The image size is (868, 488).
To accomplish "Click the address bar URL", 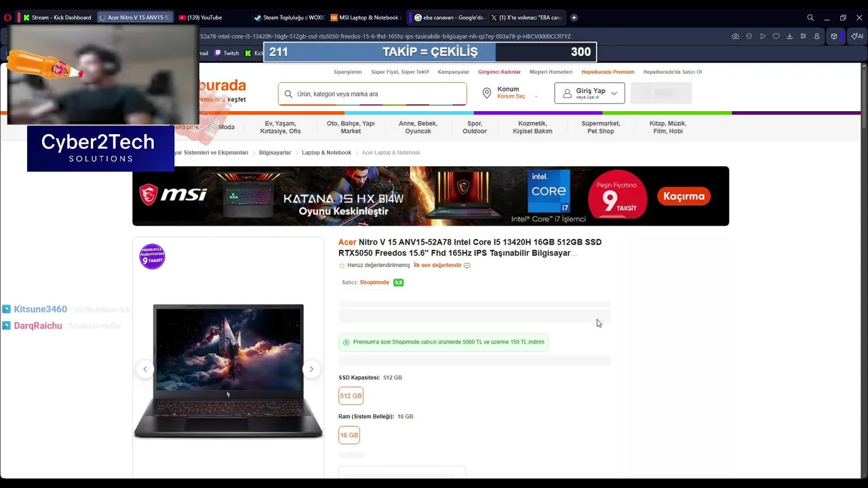I will pos(385,37).
